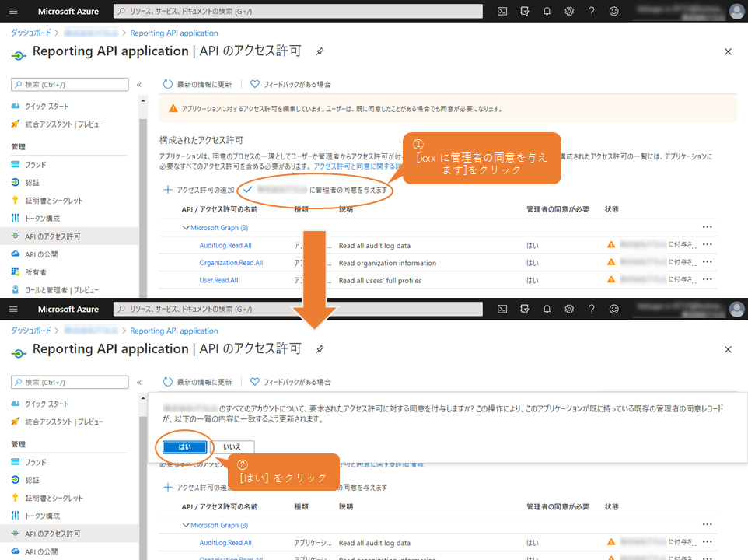Open Cloud Shell icon in upper screenshot header
The height and width of the screenshot is (560, 748).
point(502,11)
